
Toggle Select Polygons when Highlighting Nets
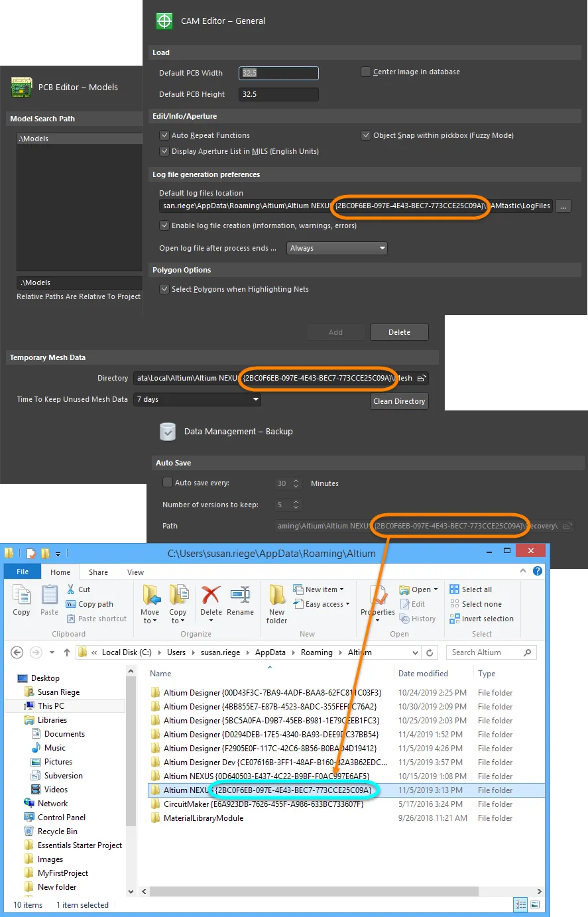click(164, 289)
